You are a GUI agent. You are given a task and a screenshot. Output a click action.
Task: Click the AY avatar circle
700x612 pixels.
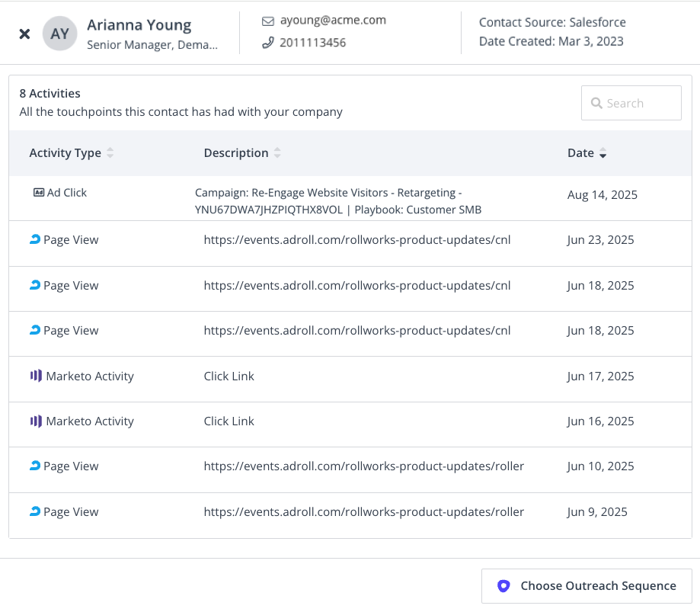coord(59,34)
